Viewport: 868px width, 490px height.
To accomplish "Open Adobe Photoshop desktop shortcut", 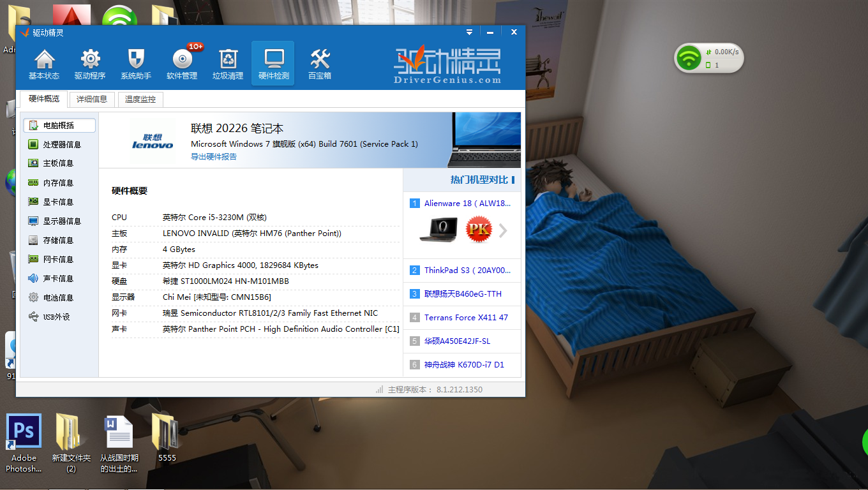I will point(24,443).
